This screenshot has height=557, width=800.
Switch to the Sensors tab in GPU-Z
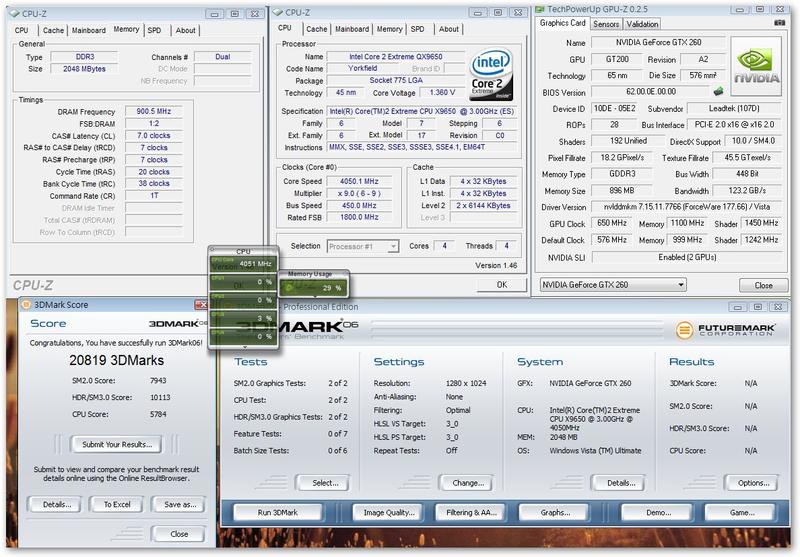(606, 24)
